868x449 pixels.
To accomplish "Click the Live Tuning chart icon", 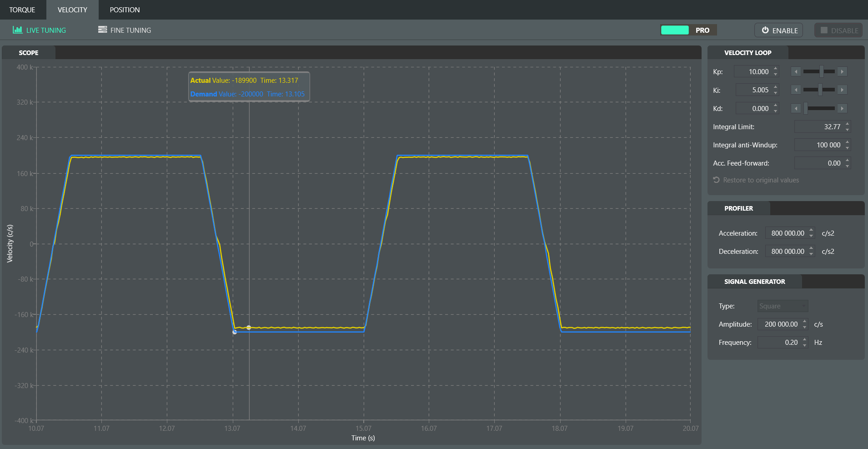I will (17, 30).
